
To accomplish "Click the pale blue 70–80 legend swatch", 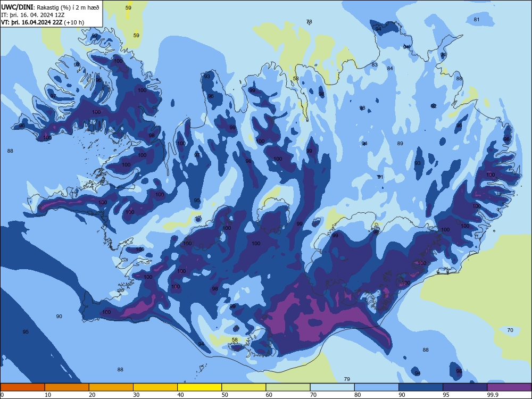I will pos(332,387).
